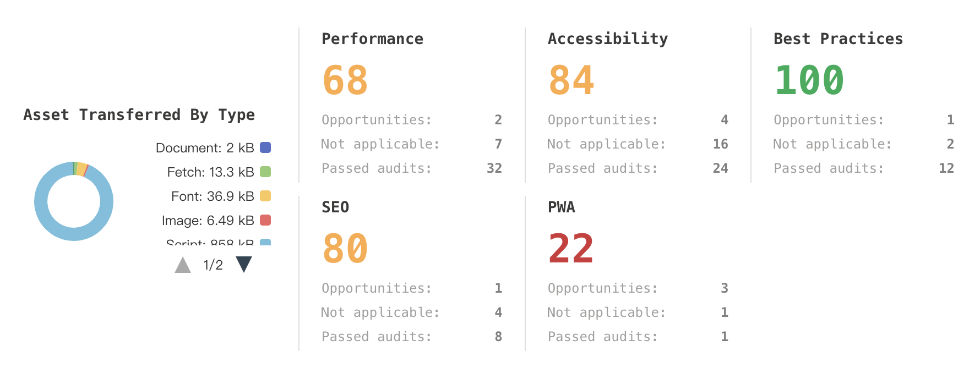
Task: Open the Performance section heading
Action: [x=372, y=39]
